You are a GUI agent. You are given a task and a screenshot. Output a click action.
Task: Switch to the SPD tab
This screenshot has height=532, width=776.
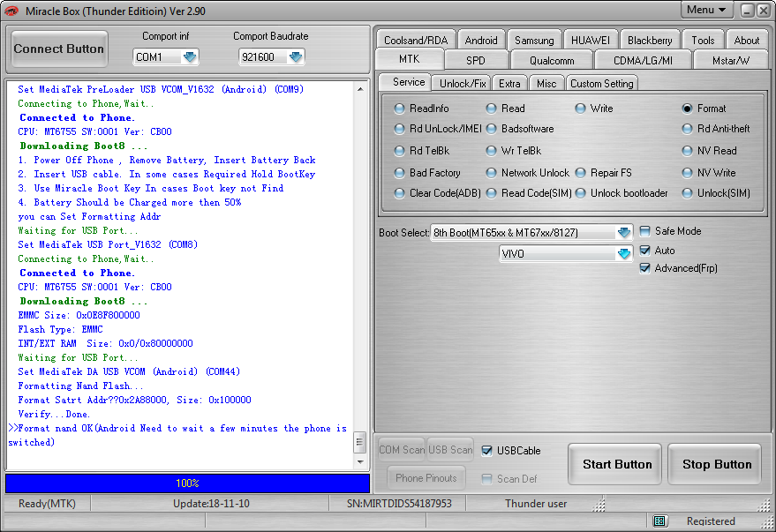tap(476, 60)
